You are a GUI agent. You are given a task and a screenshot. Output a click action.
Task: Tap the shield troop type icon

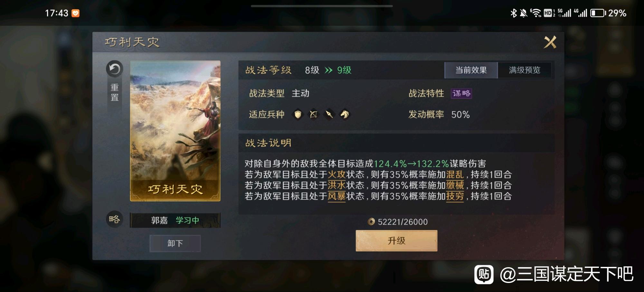(x=298, y=114)
